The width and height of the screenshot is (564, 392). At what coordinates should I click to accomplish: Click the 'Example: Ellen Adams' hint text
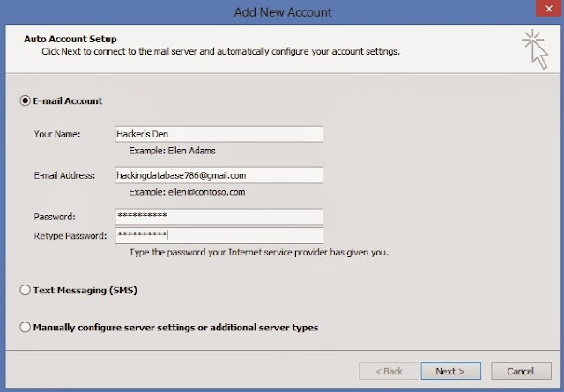tap(173, 151)
